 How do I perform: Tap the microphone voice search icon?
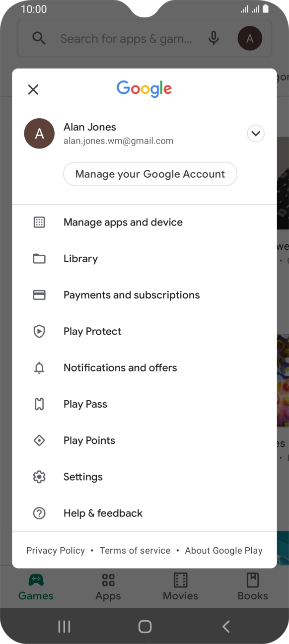click(214, 38)
